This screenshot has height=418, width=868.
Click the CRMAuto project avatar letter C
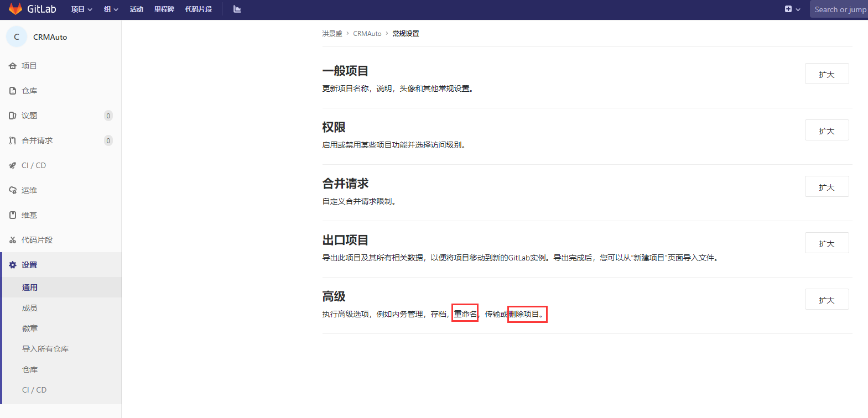click(x=17, y=36)
